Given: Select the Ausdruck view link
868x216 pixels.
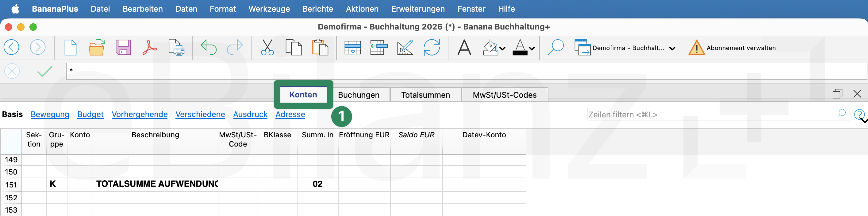Looking at the screenshot, I should [x=250, y=114].
